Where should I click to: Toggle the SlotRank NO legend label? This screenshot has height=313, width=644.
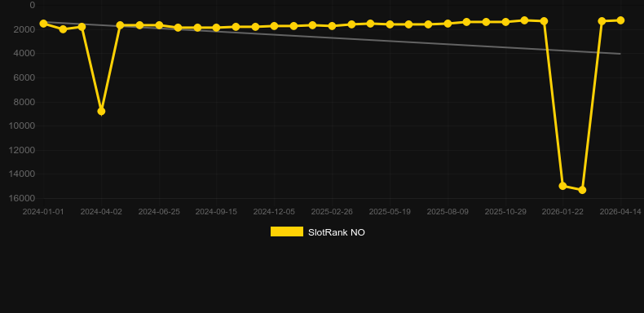pos(337,232)
